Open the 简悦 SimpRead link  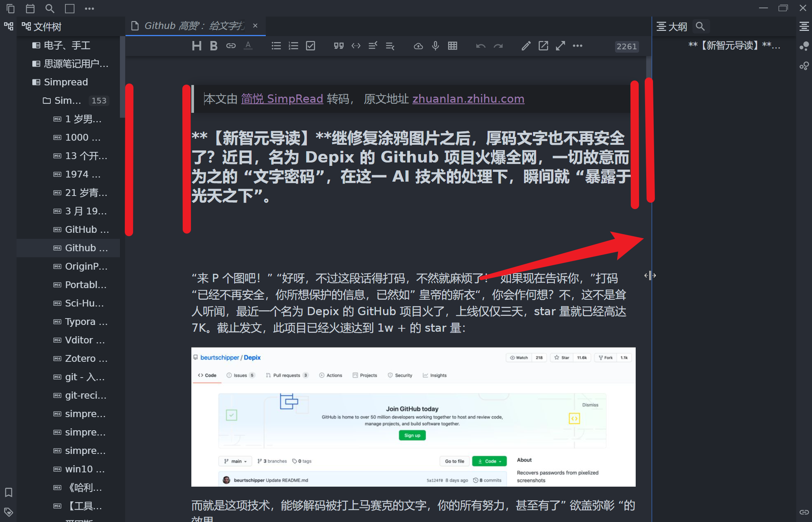282,99
